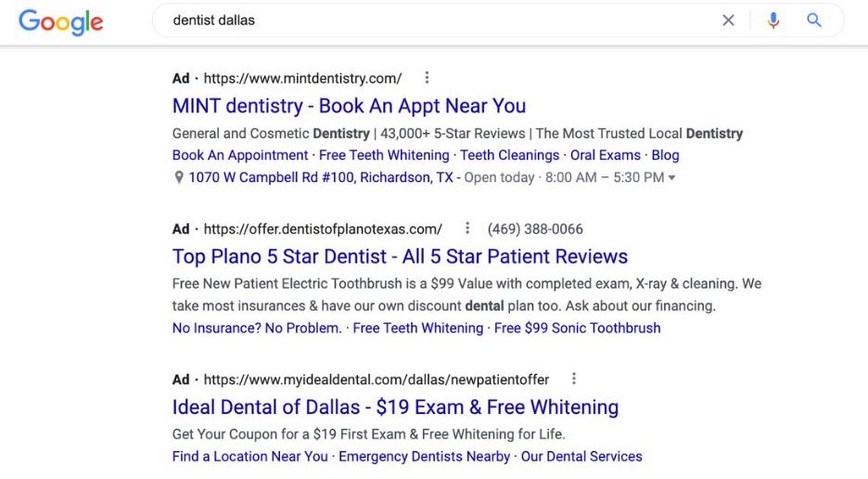Open the 1070 W Campbell Rd address link
The height and width of the screenshot is (479, 868).
[321, 177]
